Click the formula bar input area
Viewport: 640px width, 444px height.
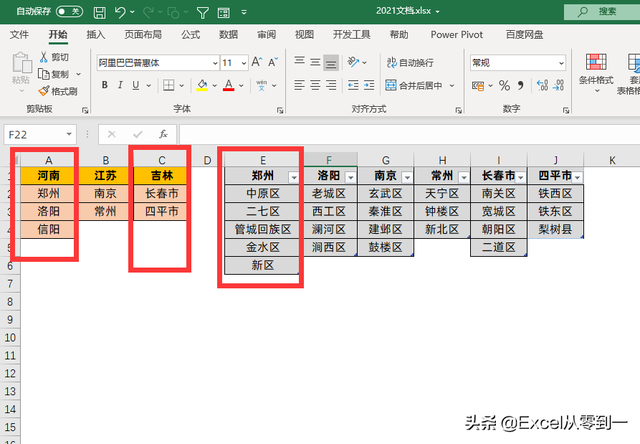(409, 135)
